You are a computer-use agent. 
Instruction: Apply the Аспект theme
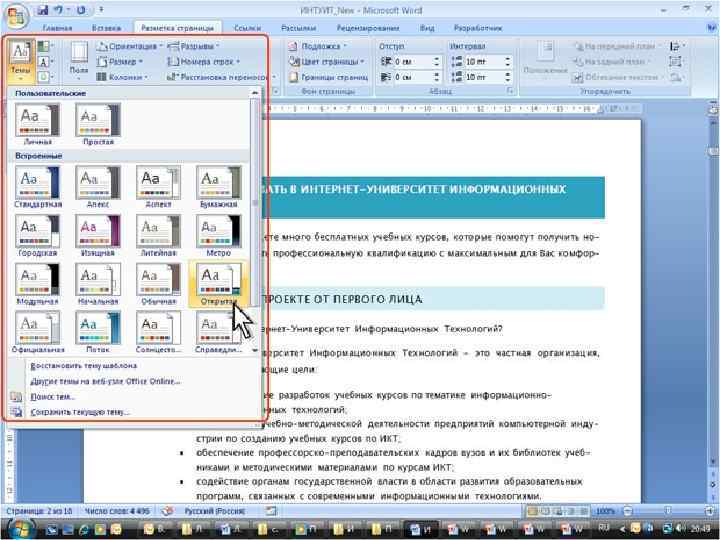coord(158,187)
